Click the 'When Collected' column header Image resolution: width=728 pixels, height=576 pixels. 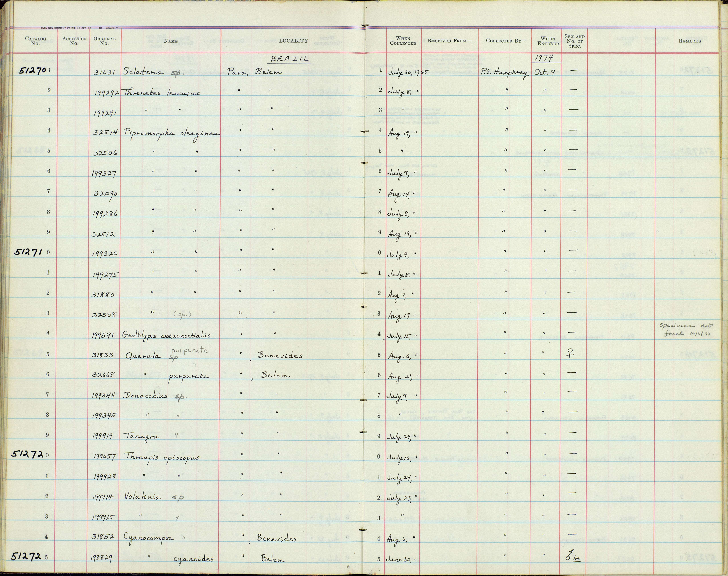(x=403, y=41)
